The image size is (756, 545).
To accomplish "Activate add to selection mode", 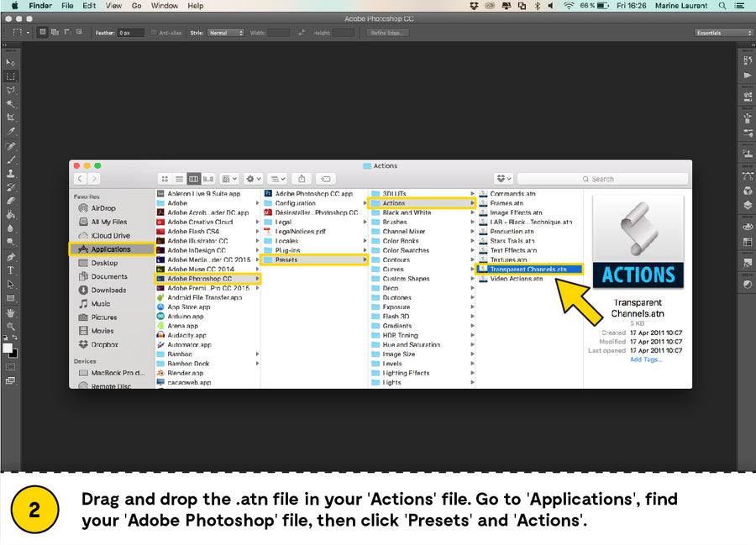I will point(55,33).
